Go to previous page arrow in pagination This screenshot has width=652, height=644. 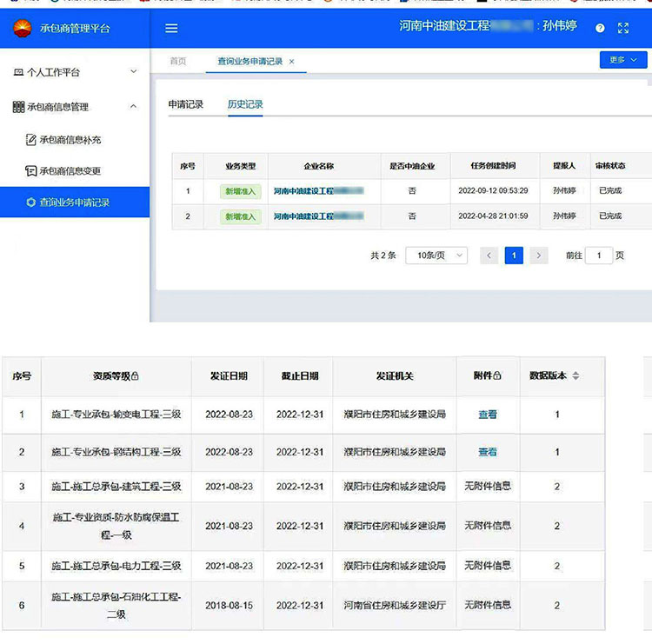click(x=489, y=256)
